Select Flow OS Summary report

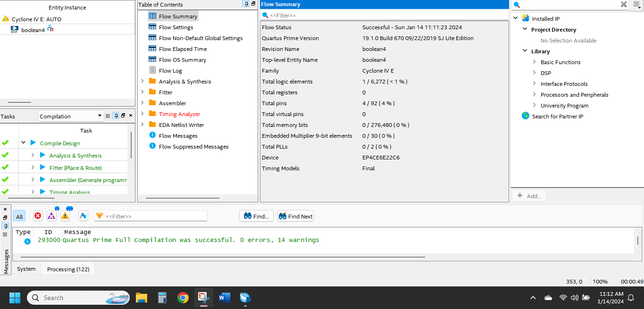[183, 60]
